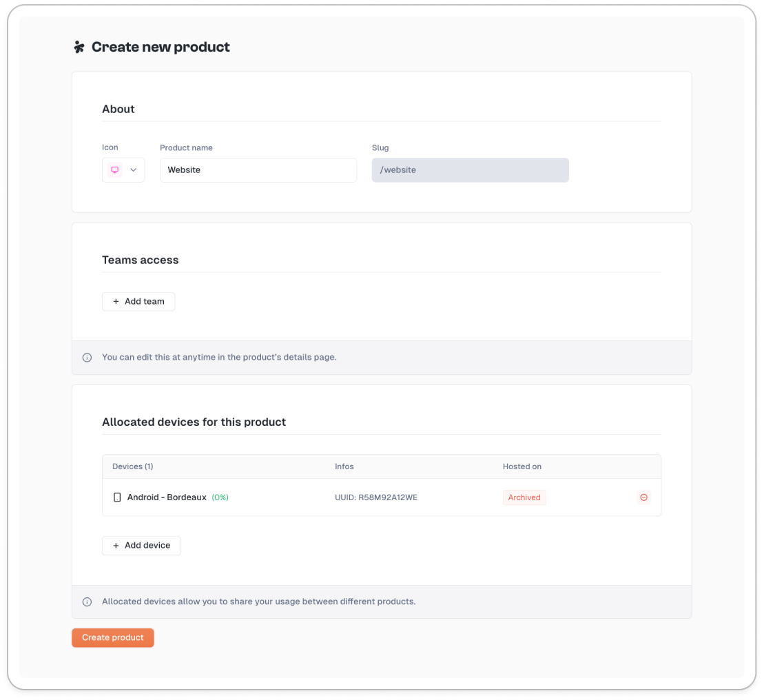Click the pink monitor product icon
This screenshot has height=700, width=764.
[x=115, y=170]
